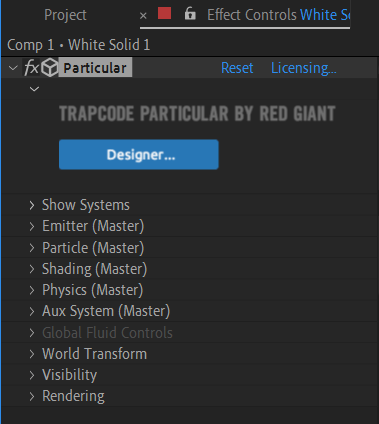Screen dimensions: 379x424
Task: Click the 3D cube icon beside Particular
Action: (50, 68)
